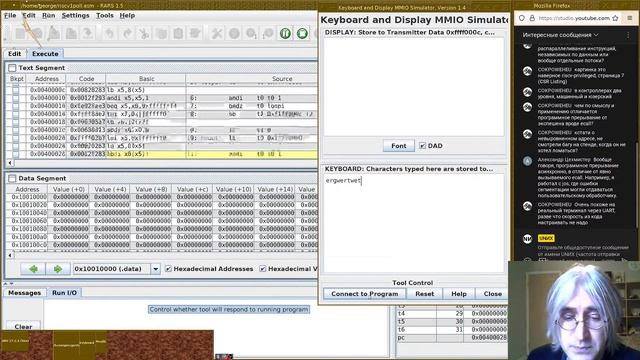The width and height of the screenshot is (640, 360).
Task: Go to previous Data Segment block
Action: (x=33, y=269)
